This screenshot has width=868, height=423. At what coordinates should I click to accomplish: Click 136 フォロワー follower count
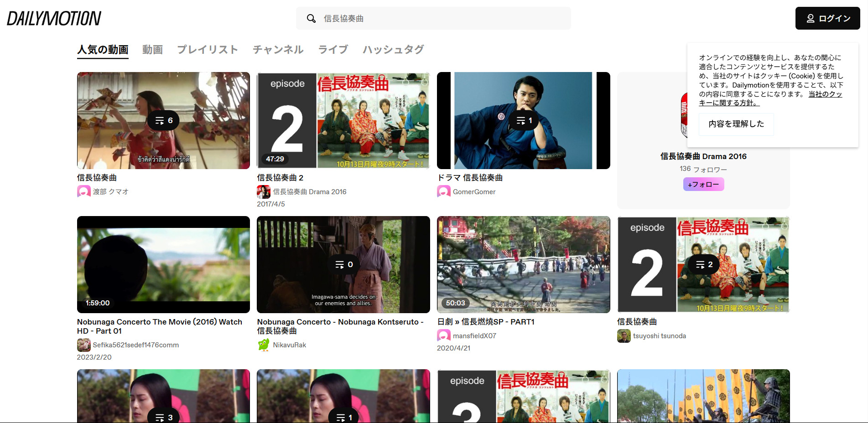click(703, 169)
